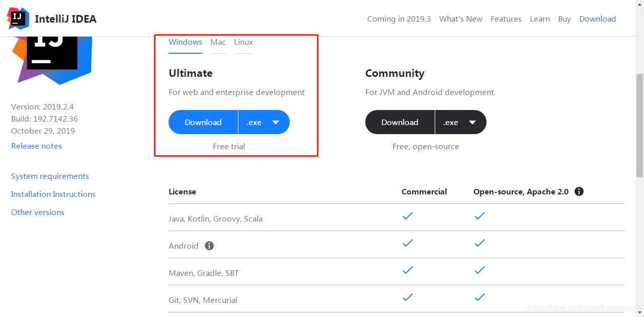Click 'Version: 2019.2.4' text
Image resolution: width=644 pixels, height=317 pixels.
tap(42, 107)
